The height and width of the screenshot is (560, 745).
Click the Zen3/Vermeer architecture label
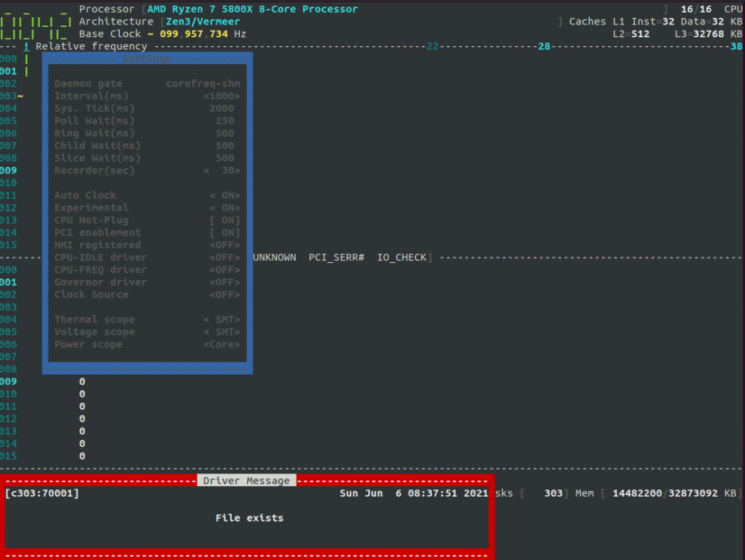pyautogui.click(x=203, y=22)
